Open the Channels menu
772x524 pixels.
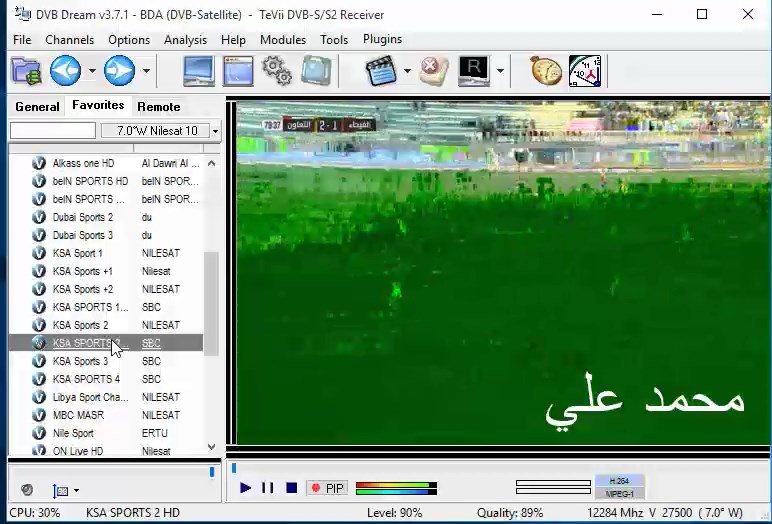69,40
